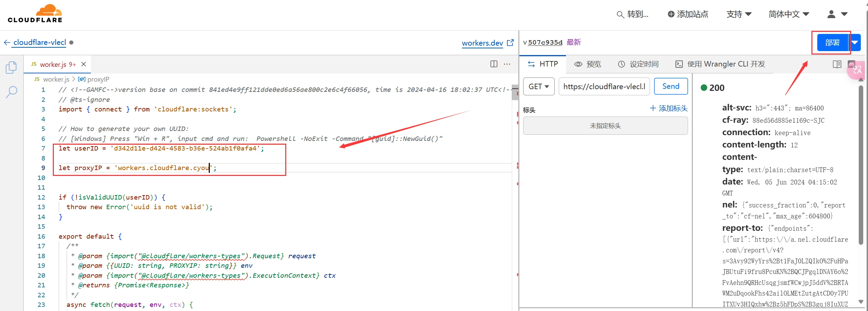This screenshot has width=868, height=311.
Task: Click the back arrow beside cloudflare-vlecl
Action: (x=7, y=43)
